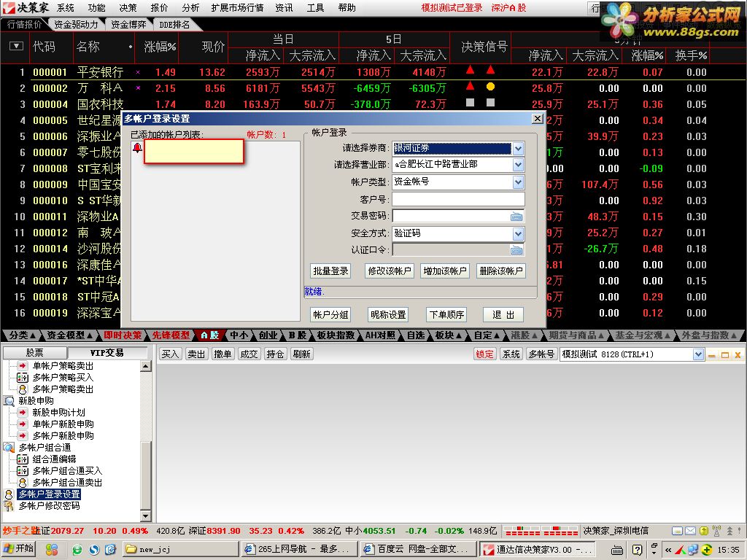Click 修改该帐户 button

pos(390,271)
